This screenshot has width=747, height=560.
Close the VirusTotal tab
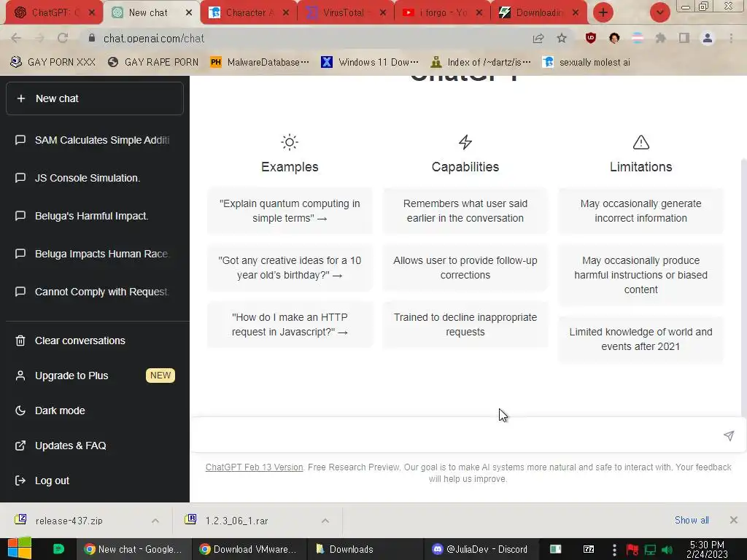[383, 13]
